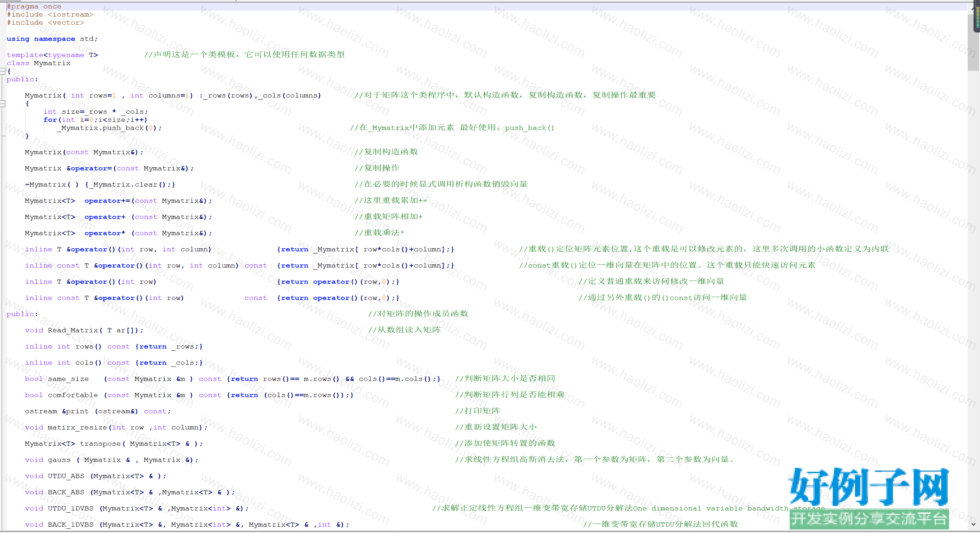Click the comment '//重载乘法*'
This screenshot has width=980, height=533.
379,233
